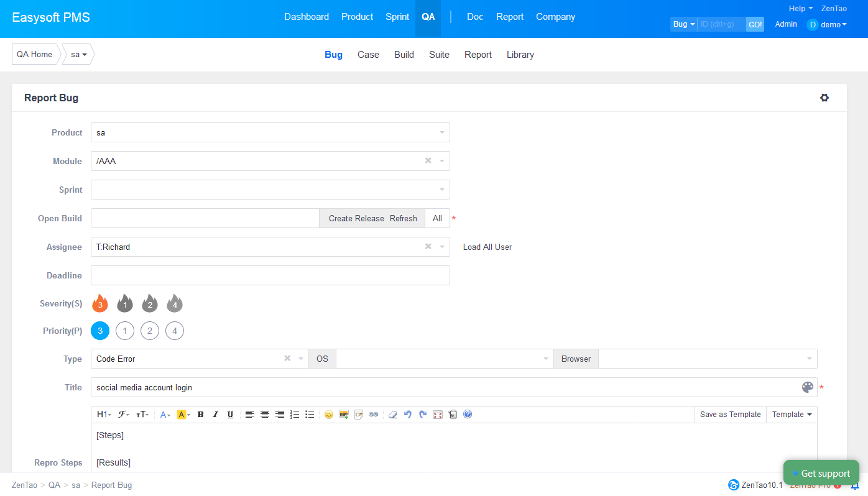Expand the Sprint field dropdown
This screenshot has height=496, width=868.
442,190
